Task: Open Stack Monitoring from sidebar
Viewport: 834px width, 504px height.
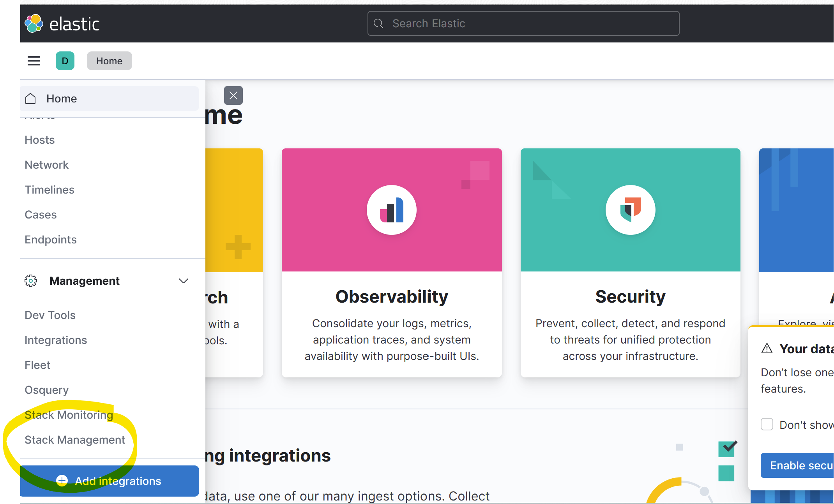Action: [x=69, y=415]
